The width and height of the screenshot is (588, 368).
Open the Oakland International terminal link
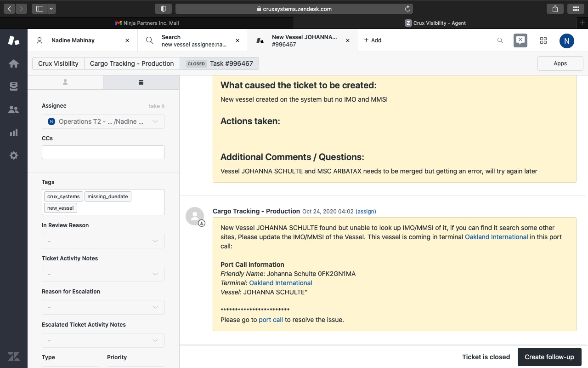tap(280, 283)
